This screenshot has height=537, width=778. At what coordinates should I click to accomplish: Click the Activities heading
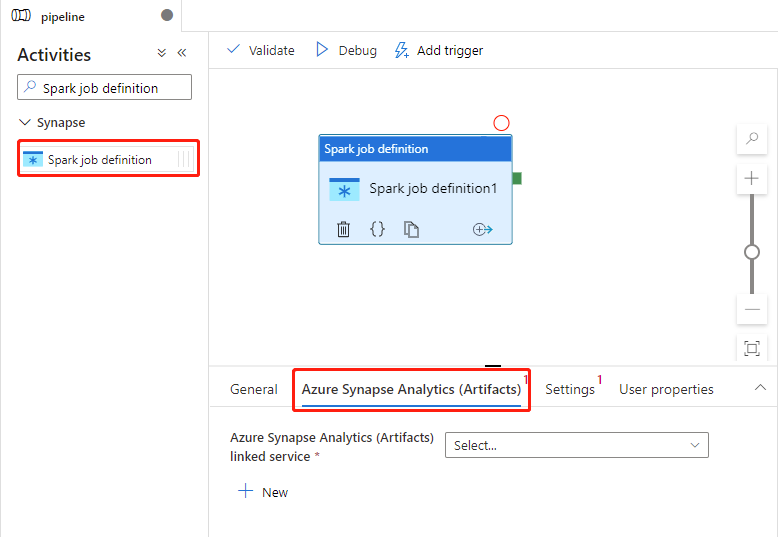(54, 55)
